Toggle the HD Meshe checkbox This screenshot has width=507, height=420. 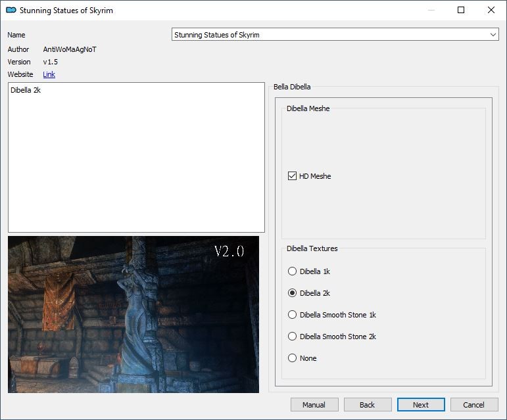coord(293,176)
